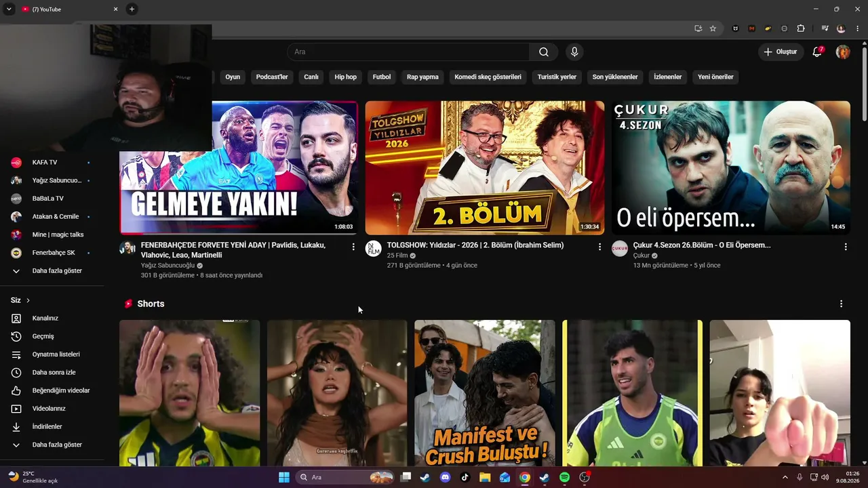This screenshot has width=868, height=488.
Task: Open the Manifest ve Crush Buluştu short
Action: pos(485,393)
